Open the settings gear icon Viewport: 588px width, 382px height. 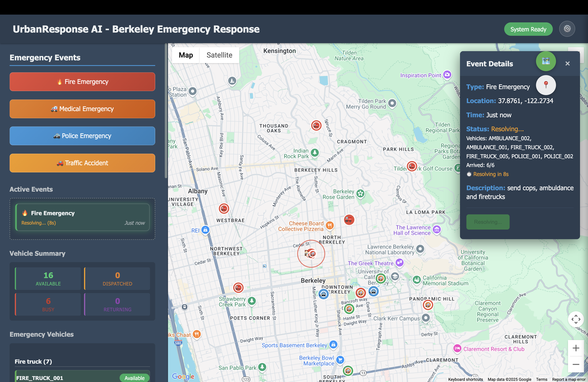(567, 29)
